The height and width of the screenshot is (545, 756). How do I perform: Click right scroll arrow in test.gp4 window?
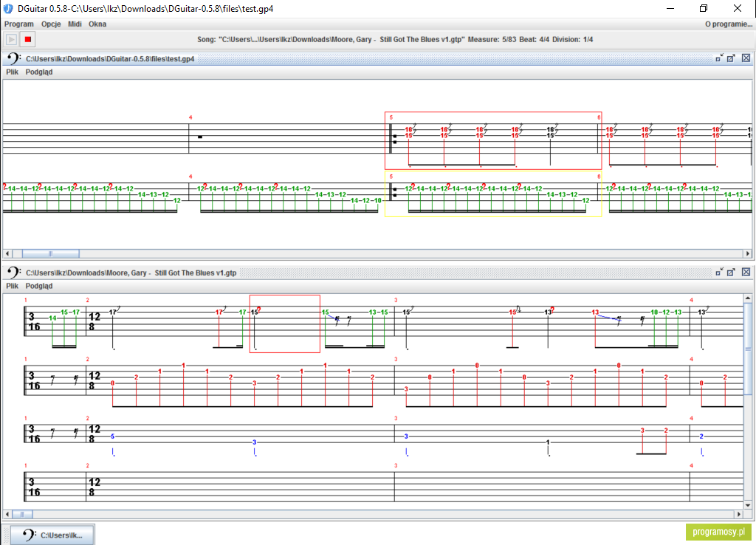748,254
